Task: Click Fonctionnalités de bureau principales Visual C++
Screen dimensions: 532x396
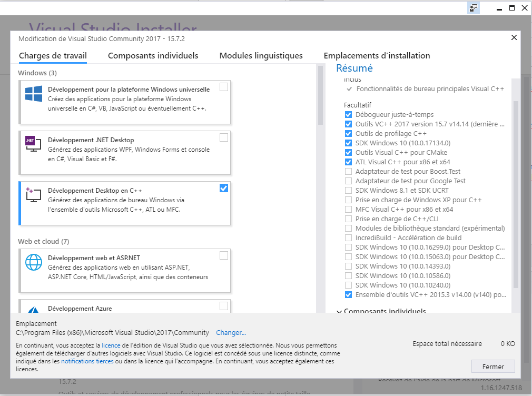Action: 430,89
